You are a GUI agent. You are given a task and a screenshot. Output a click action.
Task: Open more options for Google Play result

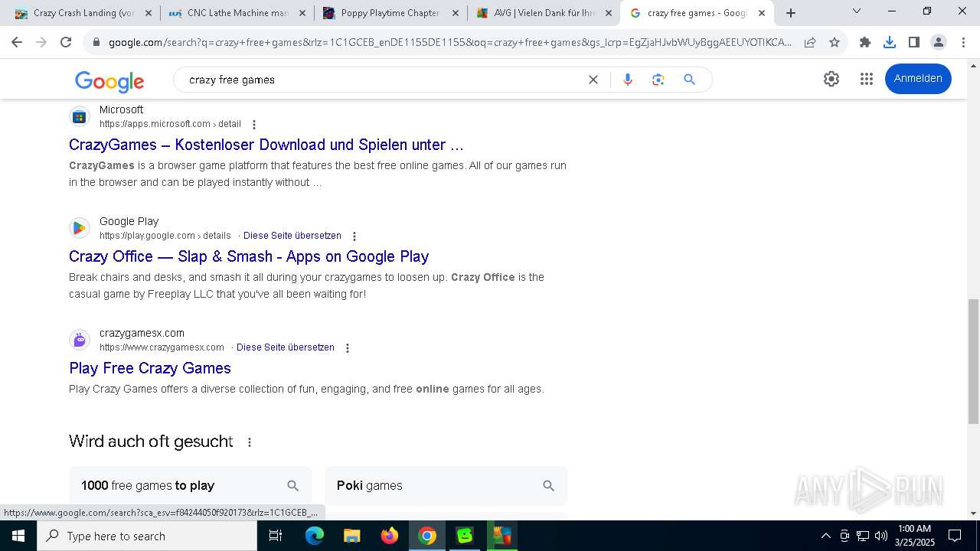coord(354,236)
